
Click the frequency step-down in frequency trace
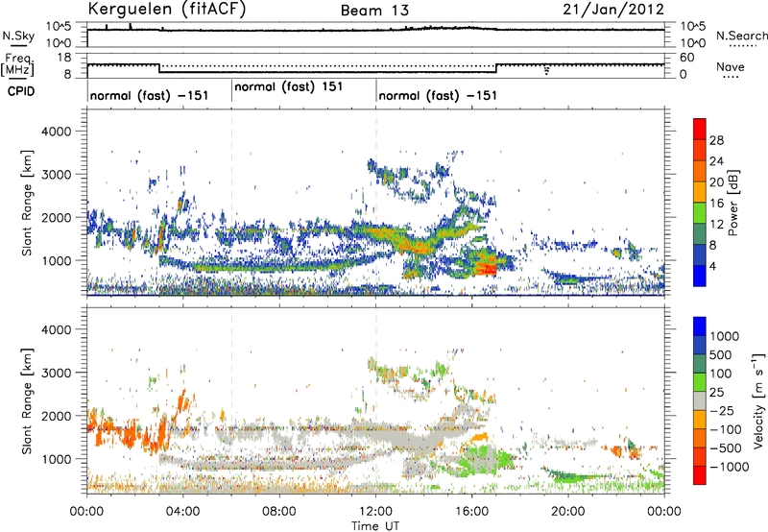click(159, 68)
